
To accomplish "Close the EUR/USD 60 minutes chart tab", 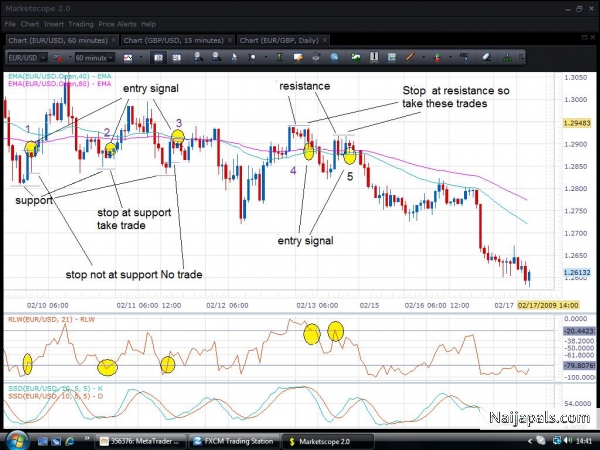I will tap(114, 40).
